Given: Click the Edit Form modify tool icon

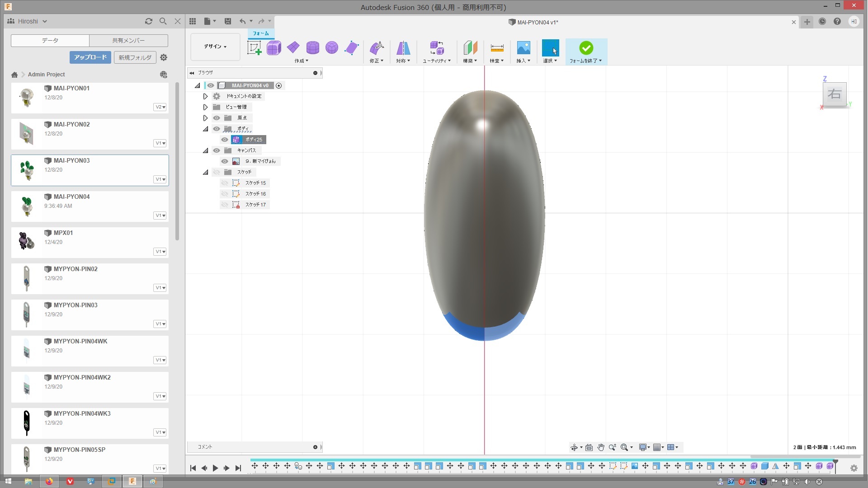Looking at the screenshot, I should (376, 48).
